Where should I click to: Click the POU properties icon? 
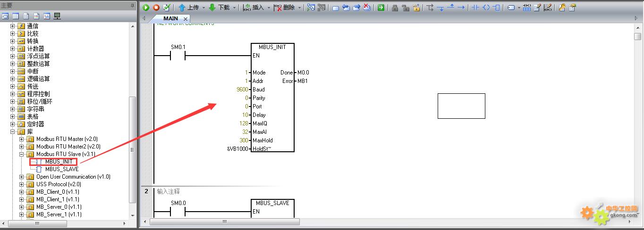coord(572,8)
